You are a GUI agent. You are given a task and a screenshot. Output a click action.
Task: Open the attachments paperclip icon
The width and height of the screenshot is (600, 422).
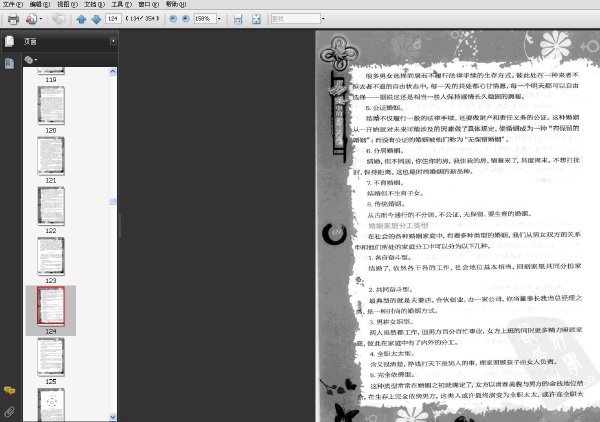(x=9, y=412)
